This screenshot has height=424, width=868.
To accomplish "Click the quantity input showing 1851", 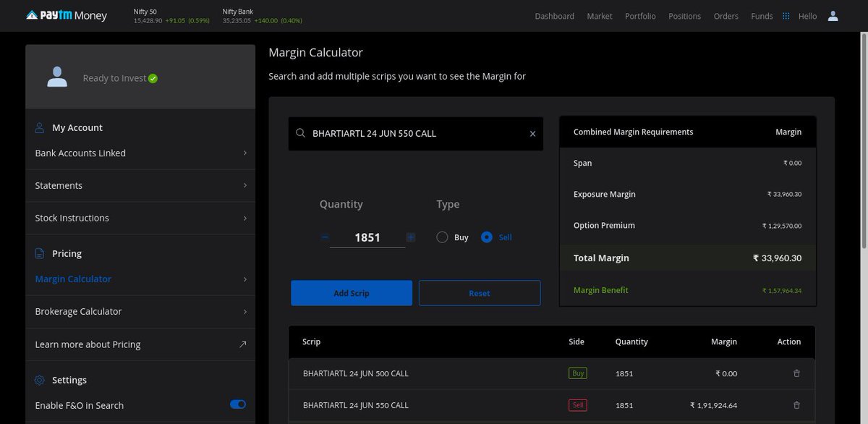I will [x=367, y=237].
